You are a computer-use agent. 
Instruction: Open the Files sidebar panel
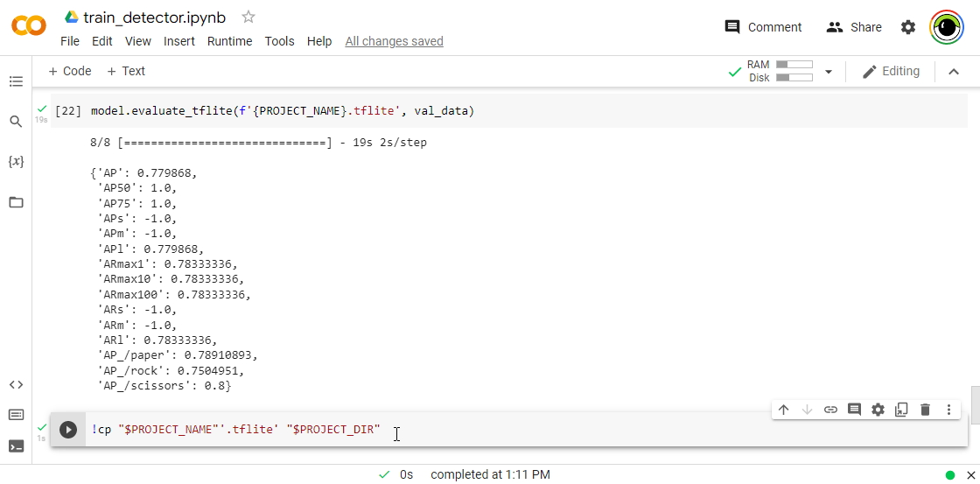click(16, 202)
